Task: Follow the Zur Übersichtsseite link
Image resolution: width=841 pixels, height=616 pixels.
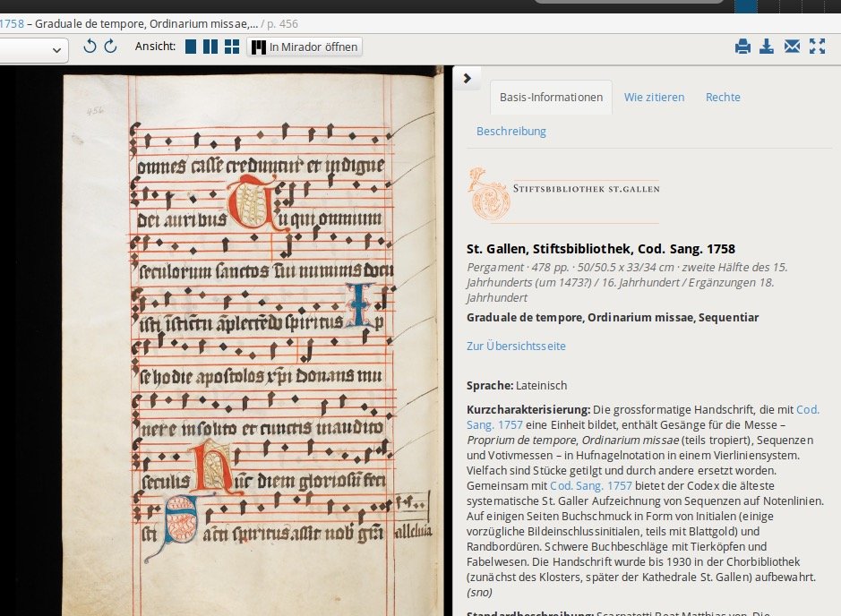Action: (x=516, y=346)
